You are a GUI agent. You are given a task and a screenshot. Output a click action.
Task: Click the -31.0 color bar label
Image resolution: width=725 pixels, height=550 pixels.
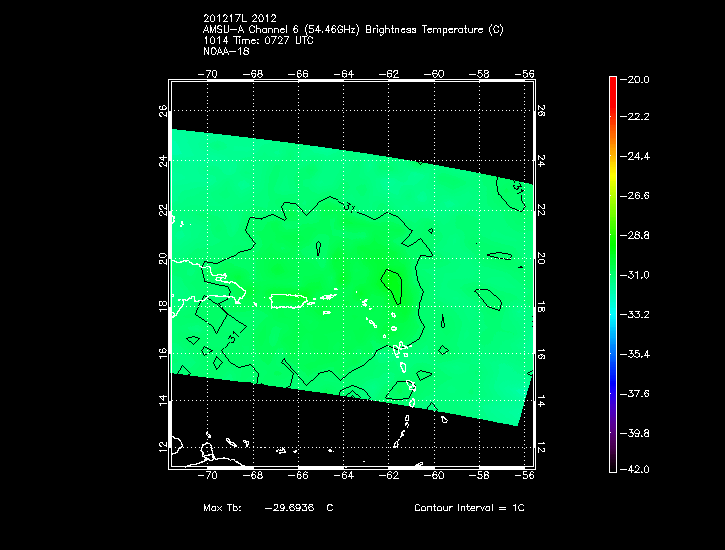click(638, 275)
